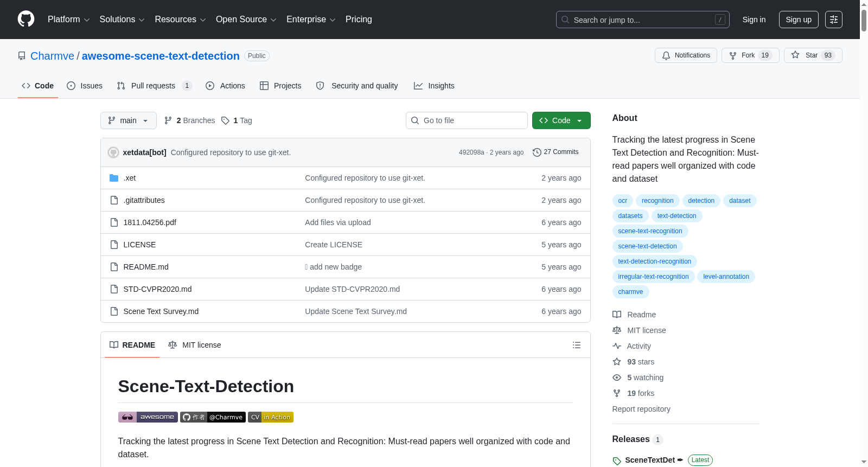868x467 pixels.
Task: Expand the Enterprise menu
Action: pos(311,20)
